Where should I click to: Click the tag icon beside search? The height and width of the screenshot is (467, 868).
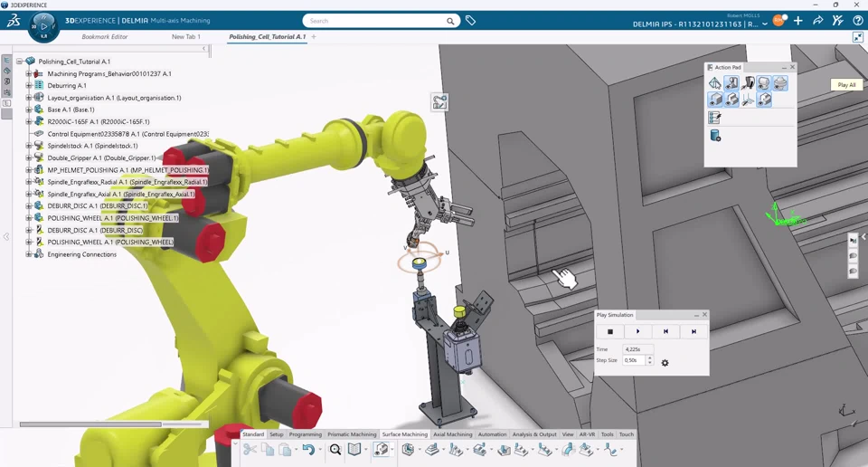tap(470, 21)
